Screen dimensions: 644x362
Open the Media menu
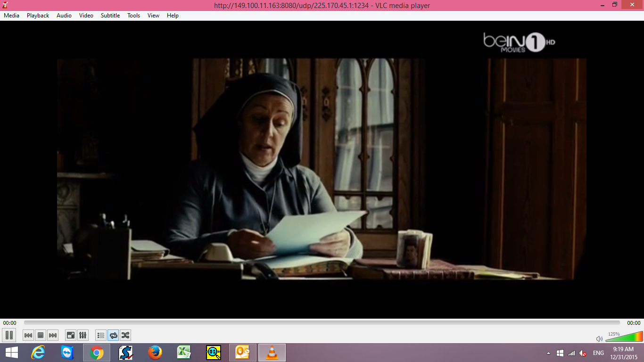tap(11, 16)
